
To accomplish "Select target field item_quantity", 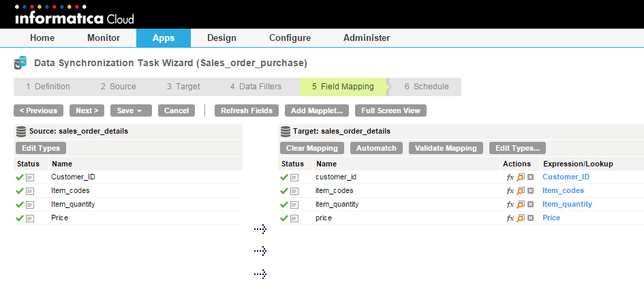I will pyautogui.click(x=337, y=204).
